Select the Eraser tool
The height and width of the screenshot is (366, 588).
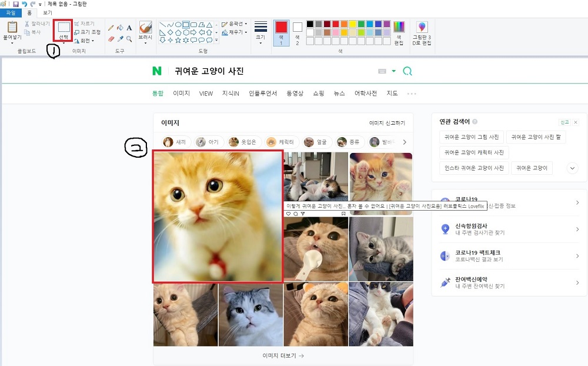[110, 38]
